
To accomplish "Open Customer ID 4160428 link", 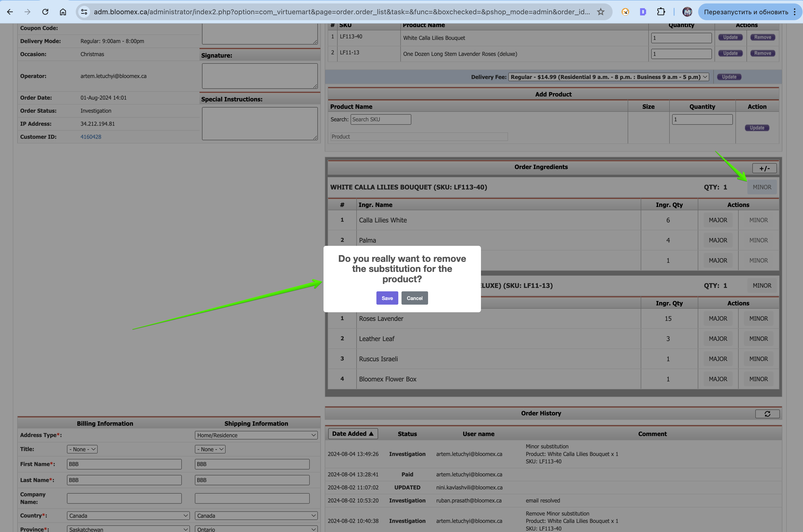I will (x=91, y=137).
